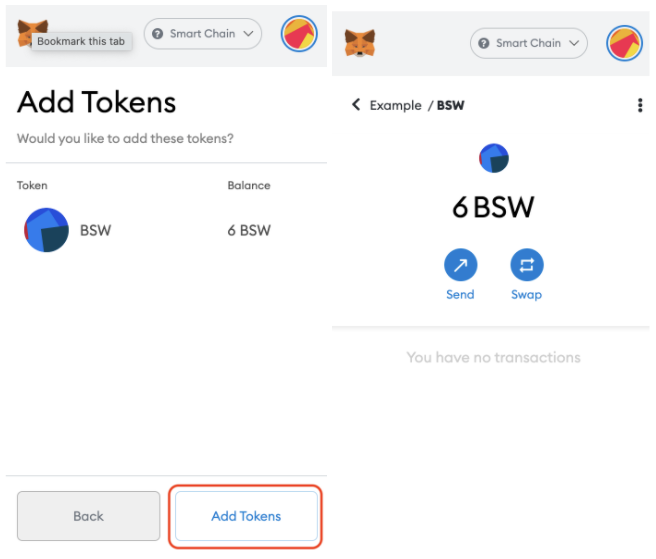Click the account avatar in right panel

coord(625,43)
